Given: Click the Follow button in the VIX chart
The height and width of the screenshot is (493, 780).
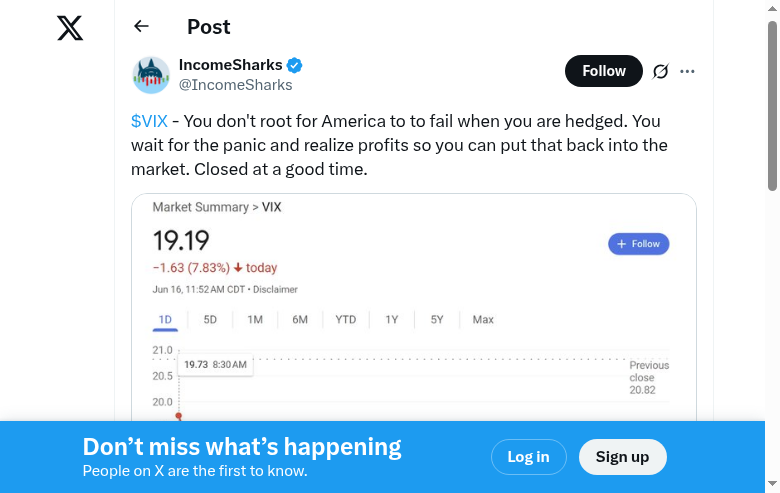Looking at the screenshot, I should tap(638, 244).
